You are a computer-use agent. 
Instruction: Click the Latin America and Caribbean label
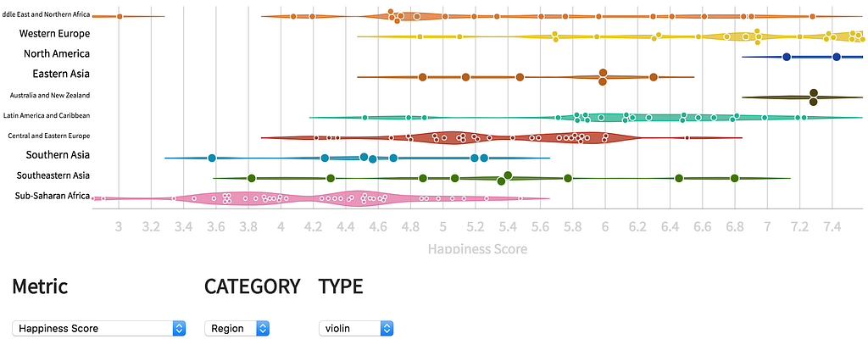click(47, 116)
